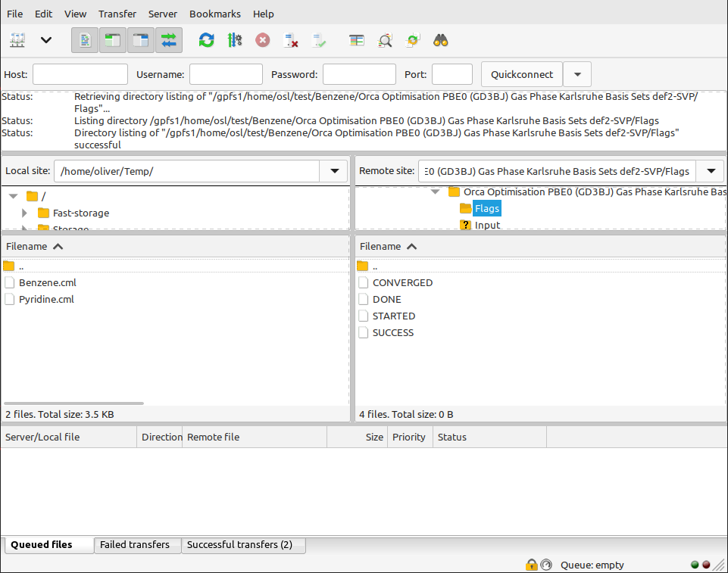Collapse the local root folder
This screenshot has height=573, width=728.
(14, 196)
